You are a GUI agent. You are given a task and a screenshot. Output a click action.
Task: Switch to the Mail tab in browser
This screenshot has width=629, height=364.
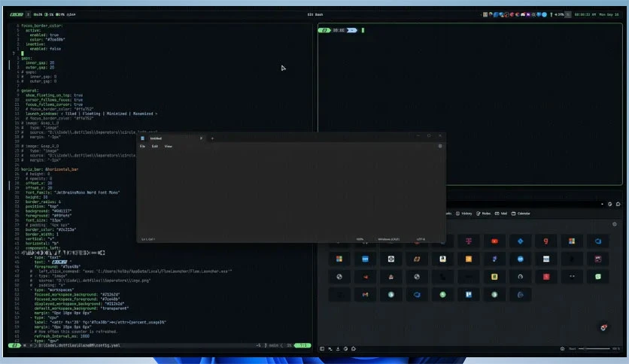[501, 214]
